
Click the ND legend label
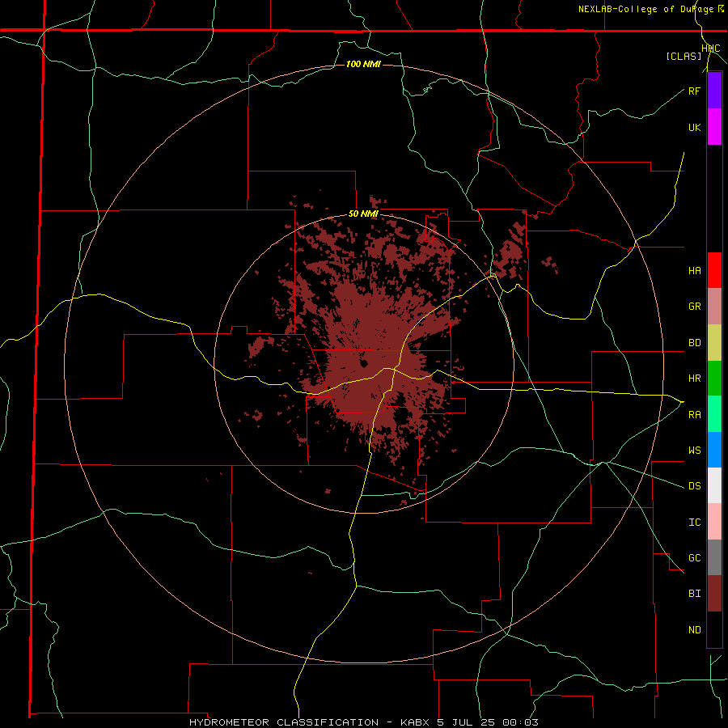694,630
